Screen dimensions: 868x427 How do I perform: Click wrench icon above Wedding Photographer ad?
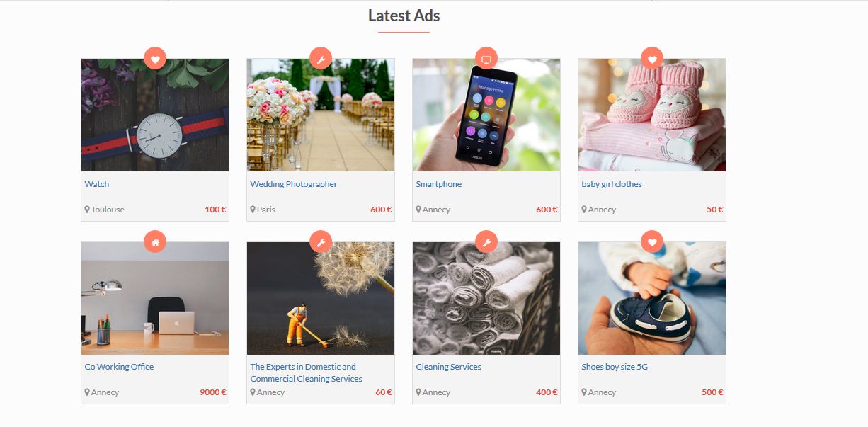[x=321, y=59]
